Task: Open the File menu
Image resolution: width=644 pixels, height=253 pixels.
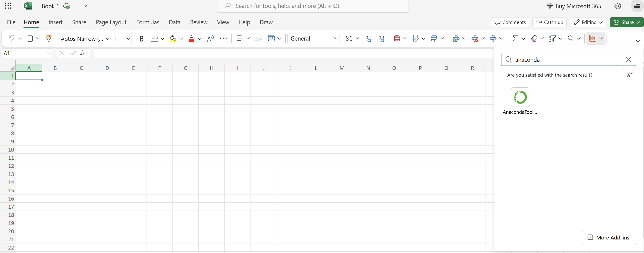Action: (x=11, y=22)
